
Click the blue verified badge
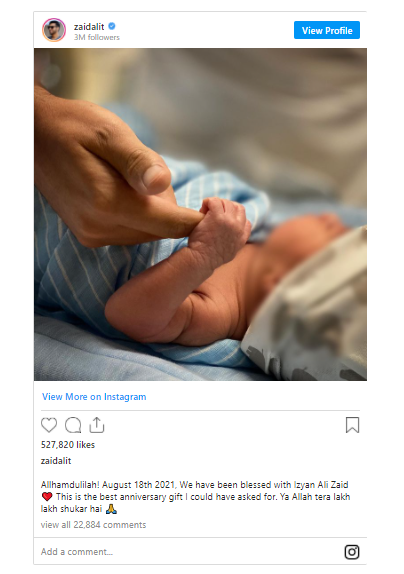pos(112,26)
